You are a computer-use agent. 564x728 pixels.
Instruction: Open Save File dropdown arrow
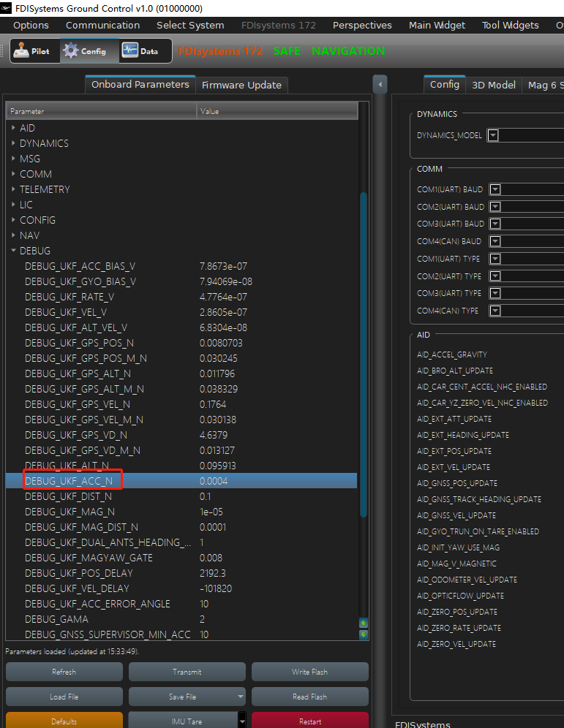click(x=240, y=697)
